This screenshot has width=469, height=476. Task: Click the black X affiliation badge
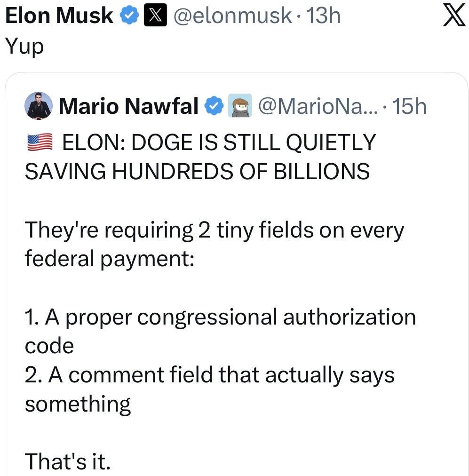click(155, 16)
